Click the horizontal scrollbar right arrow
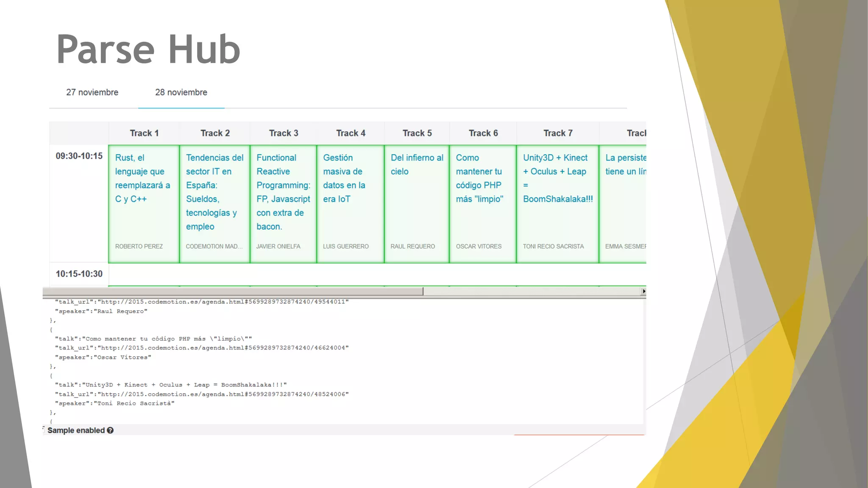Viewport: 868px width, 488px height. click(x=643, y=291)
